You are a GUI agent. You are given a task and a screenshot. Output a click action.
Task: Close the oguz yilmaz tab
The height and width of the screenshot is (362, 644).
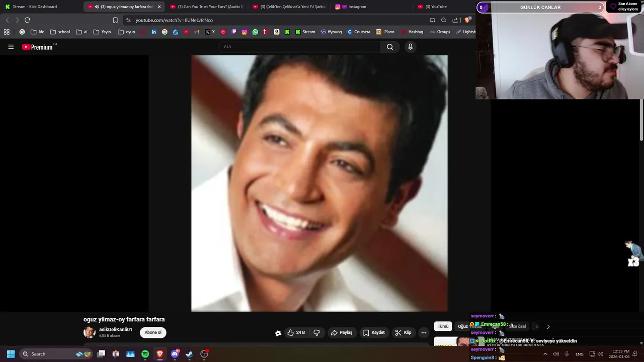pos(159,7)
